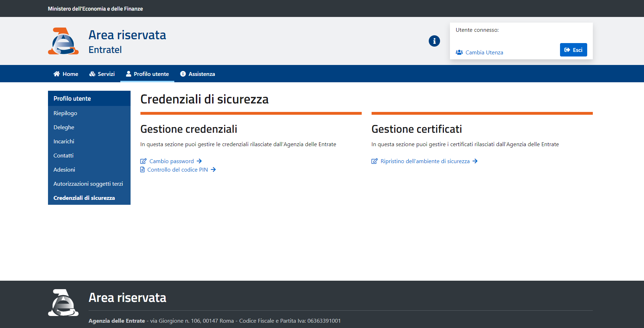Select Autorizzazioni soggetti terzi in sidebar
This screenshot has width=644, height=328.
pyautogui.click(x=88, y=184)
